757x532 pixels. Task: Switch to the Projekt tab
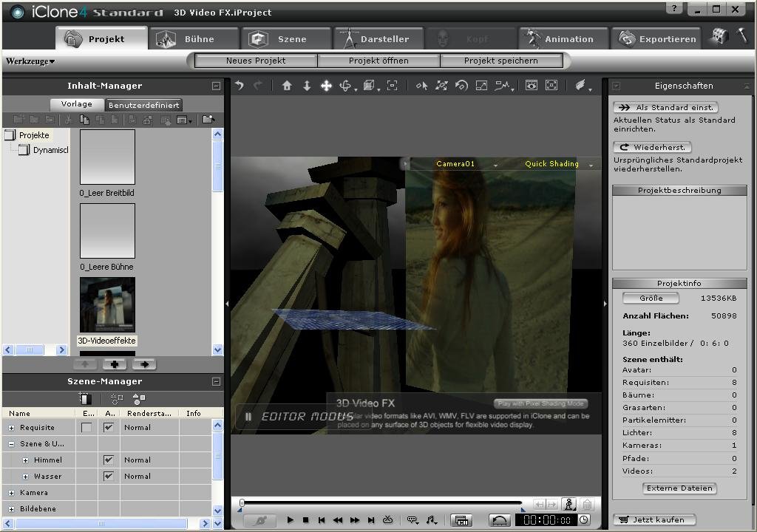[x=101, y=38]
